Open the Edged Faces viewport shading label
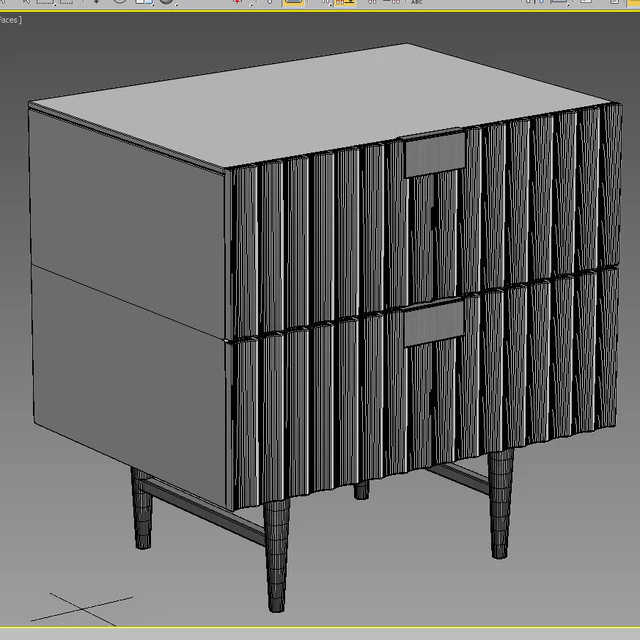The image size is (640, 640). click(10, 20)
